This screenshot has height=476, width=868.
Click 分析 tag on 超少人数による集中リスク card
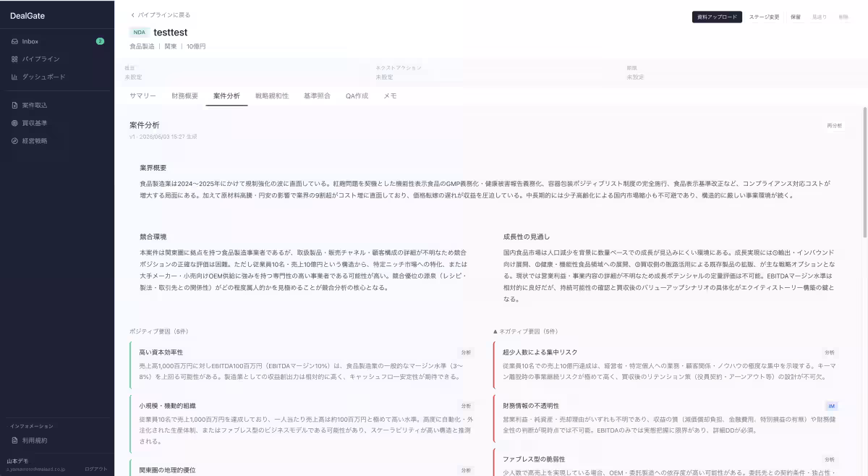(829, 352)
